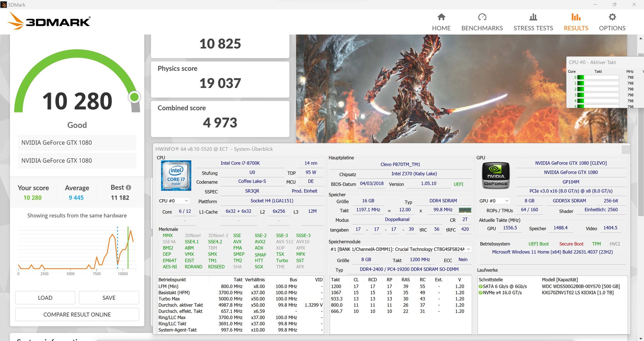Open Stress Tests bar chart icon
This screenshot has width=644, height=341.
point(533,17)
